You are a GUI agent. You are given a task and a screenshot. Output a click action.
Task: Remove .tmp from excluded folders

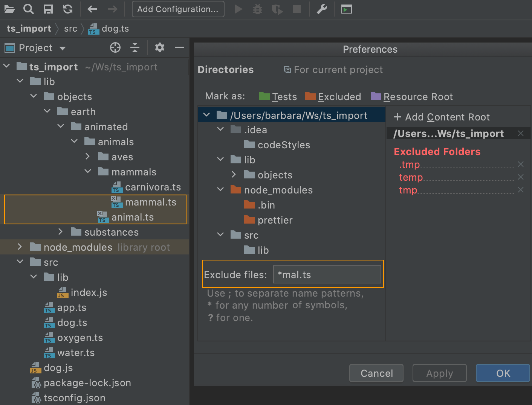pos(521,164)
